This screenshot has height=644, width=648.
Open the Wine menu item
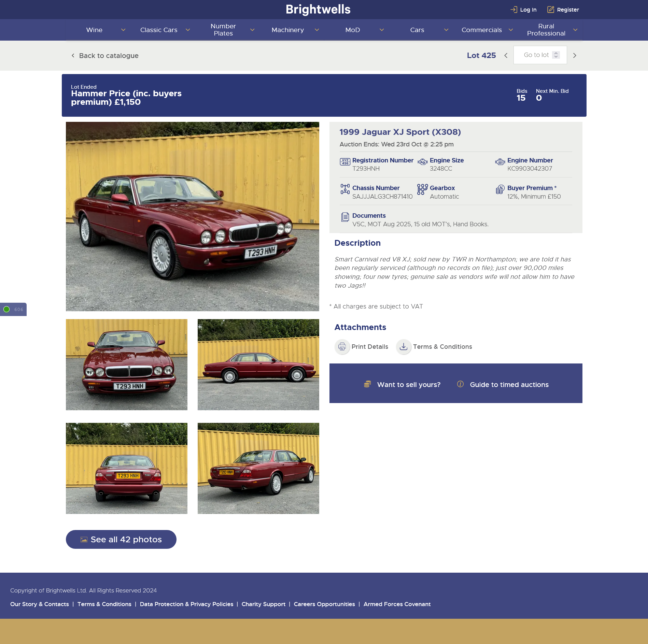(x=94, y=30)
